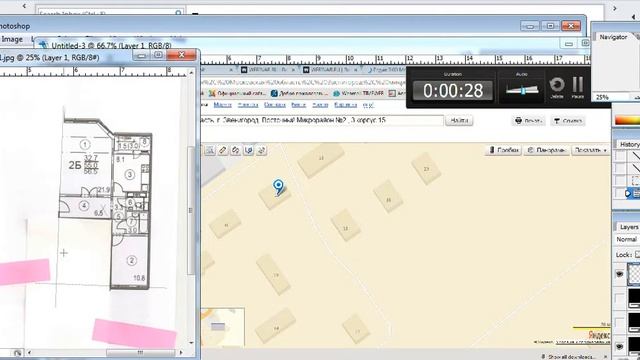
Task: Open the Новости link in Yandex bar
Action: (x=248, y=105)
